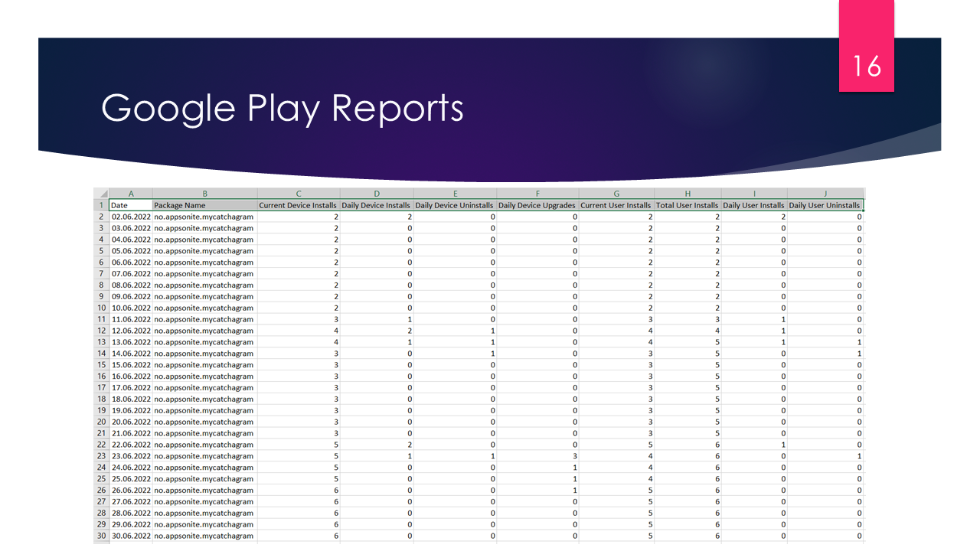Click the Daily Device Uninstalls header
Viewport: 980px width, 551px height.
point(455,205)
